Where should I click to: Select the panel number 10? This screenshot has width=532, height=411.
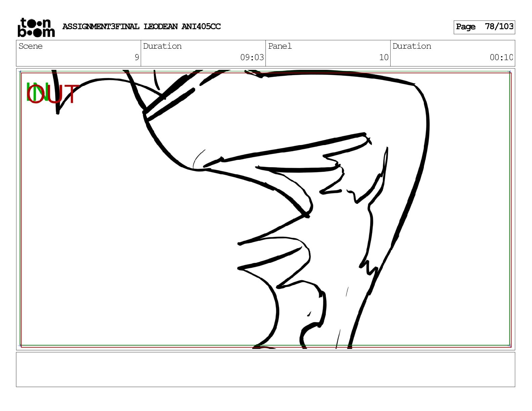384,57
